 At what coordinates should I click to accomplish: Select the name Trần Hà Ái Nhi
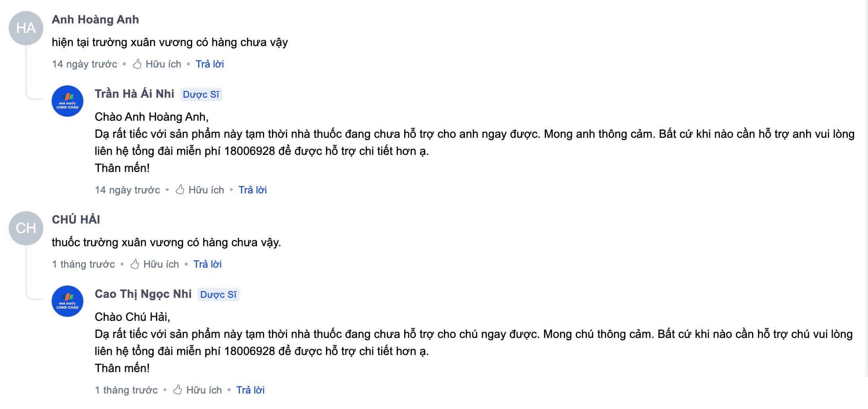pyautogui.click(x=134, y=94)
